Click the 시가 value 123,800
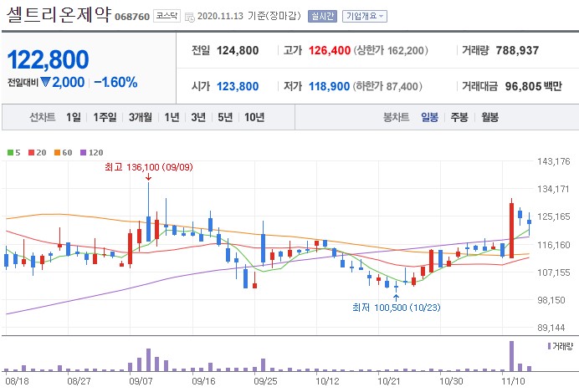Image resolution: width=579 pixels, height=392 pixels. click(x=238, y=86)
